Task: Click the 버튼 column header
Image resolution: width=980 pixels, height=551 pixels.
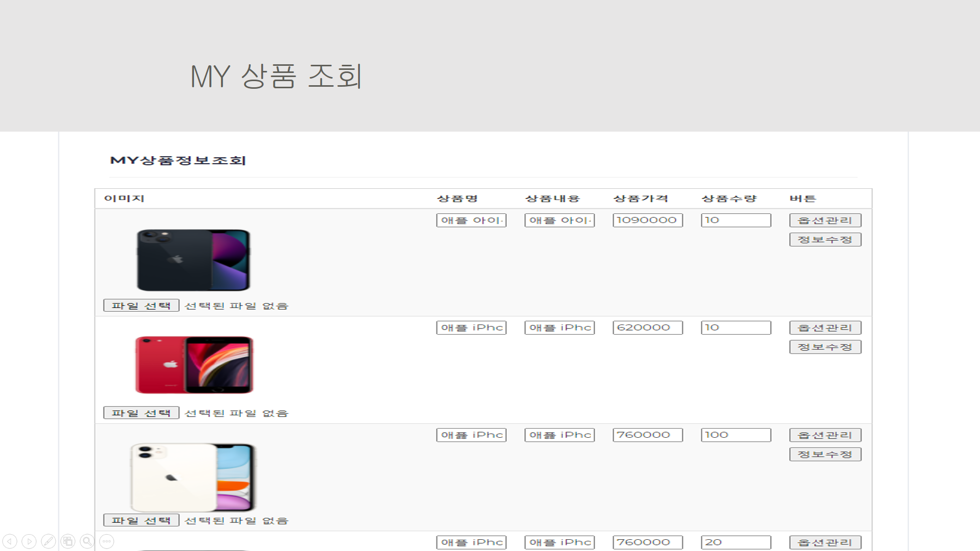Action: click(x=803, y=198)
